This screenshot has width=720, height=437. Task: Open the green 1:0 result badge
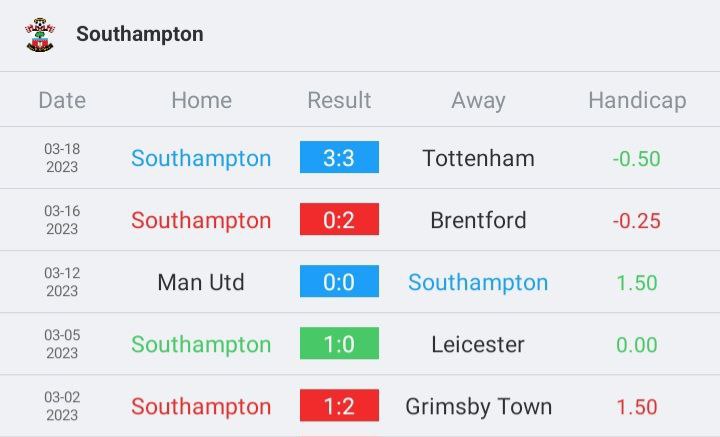(x=339, y=343)
